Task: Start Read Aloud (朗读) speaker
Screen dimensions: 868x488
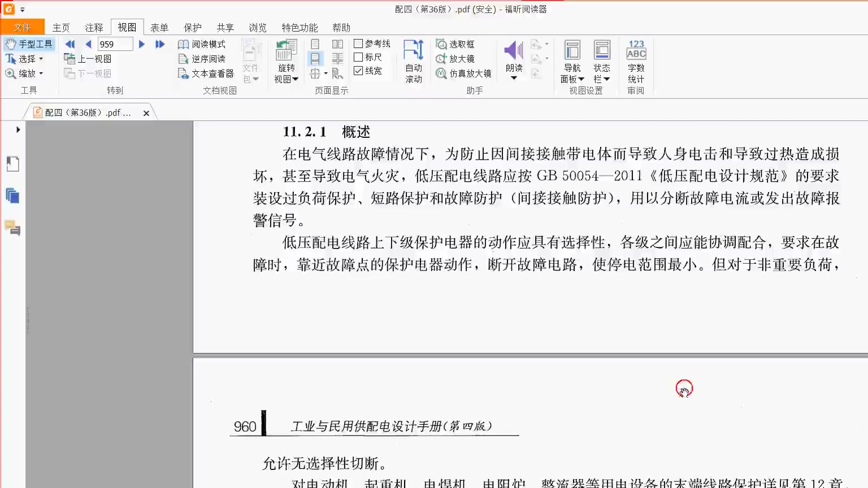Action: [x=514, y=51]
